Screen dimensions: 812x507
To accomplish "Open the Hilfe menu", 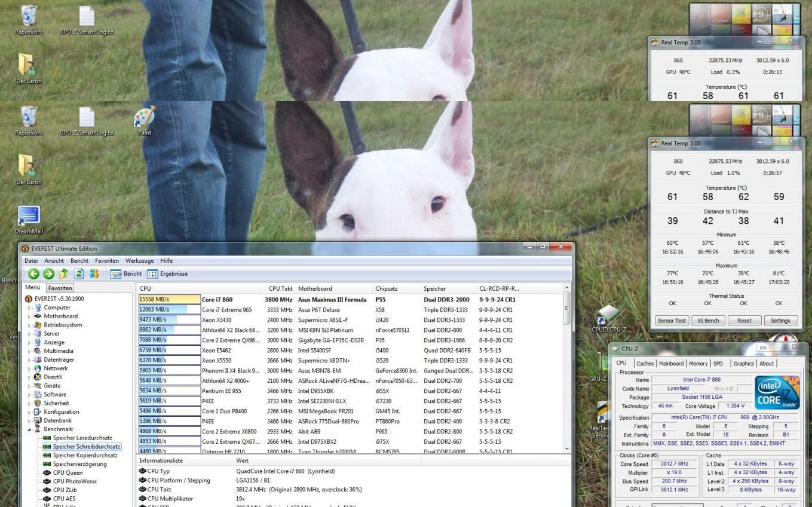I will click(x=166, y=260).
